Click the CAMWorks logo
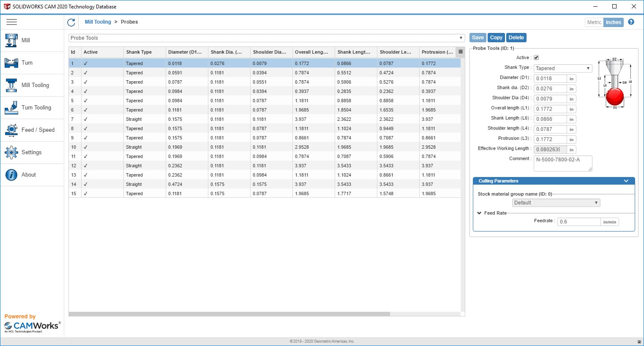Viewport: 644px width, 346px height. coord(33,327)
